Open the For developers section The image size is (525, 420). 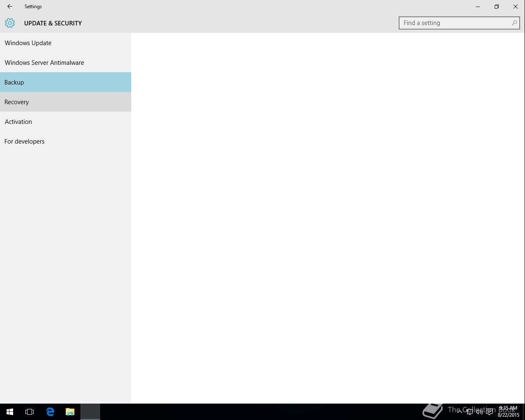point(66,141)
